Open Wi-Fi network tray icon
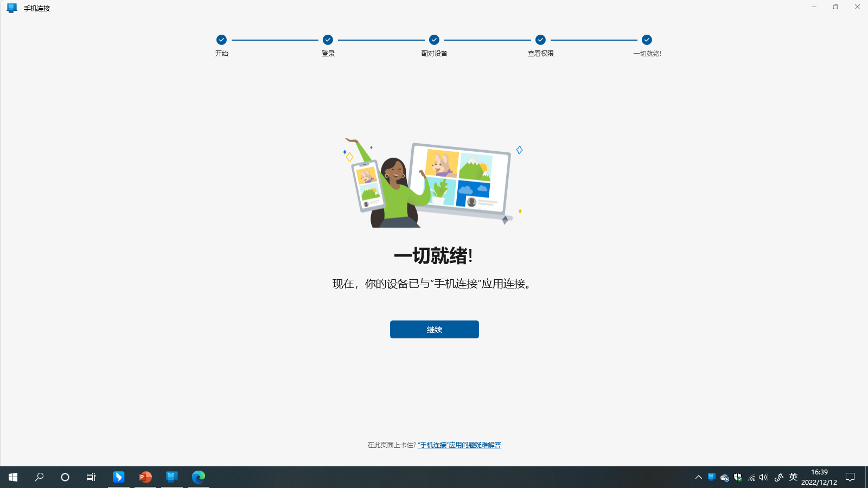 (751, 478)
